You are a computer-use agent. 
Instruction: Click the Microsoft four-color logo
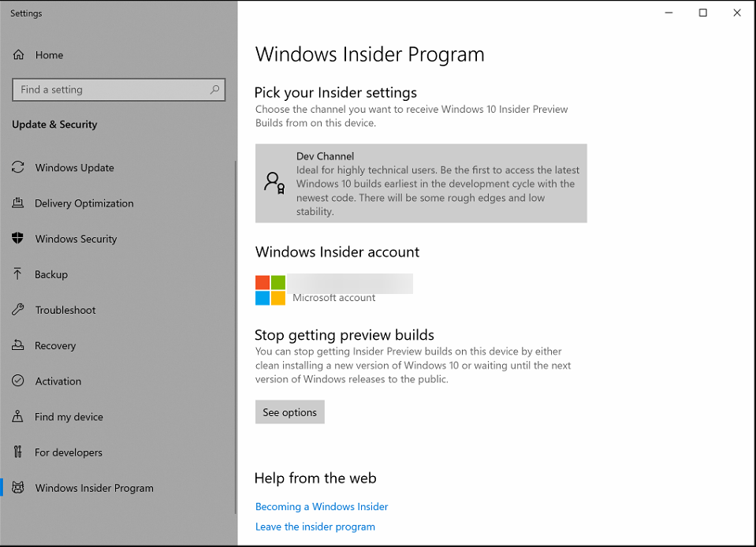coord(270,290)
